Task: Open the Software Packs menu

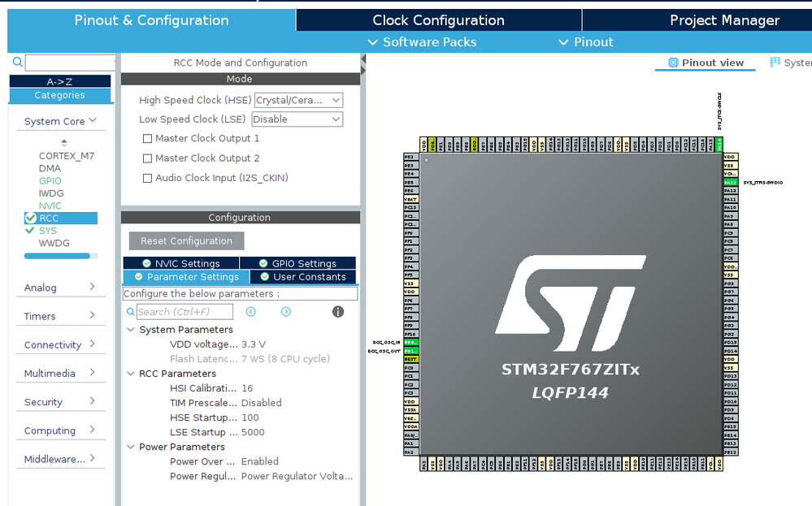Action: click(422, 42)
